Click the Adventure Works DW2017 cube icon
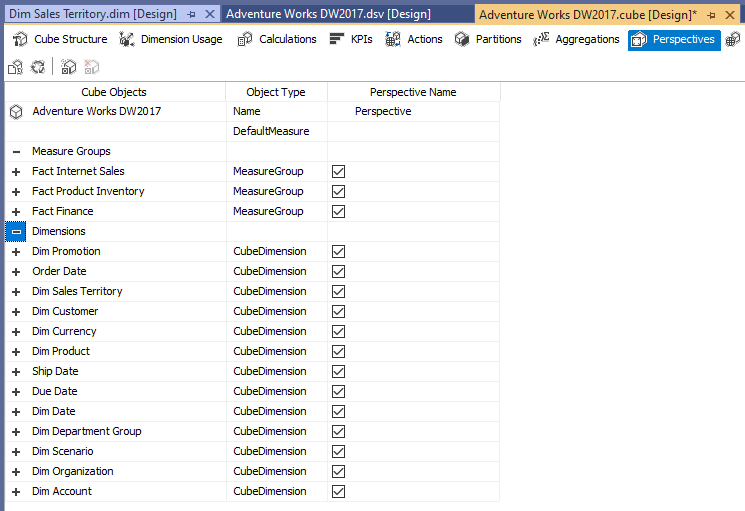 (x=16, y=112)
